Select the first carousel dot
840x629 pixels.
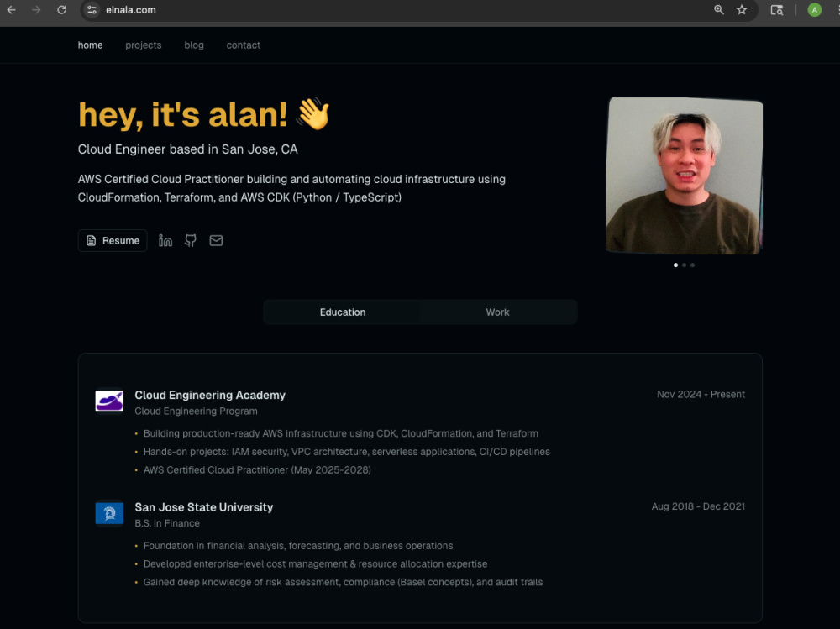675,265
